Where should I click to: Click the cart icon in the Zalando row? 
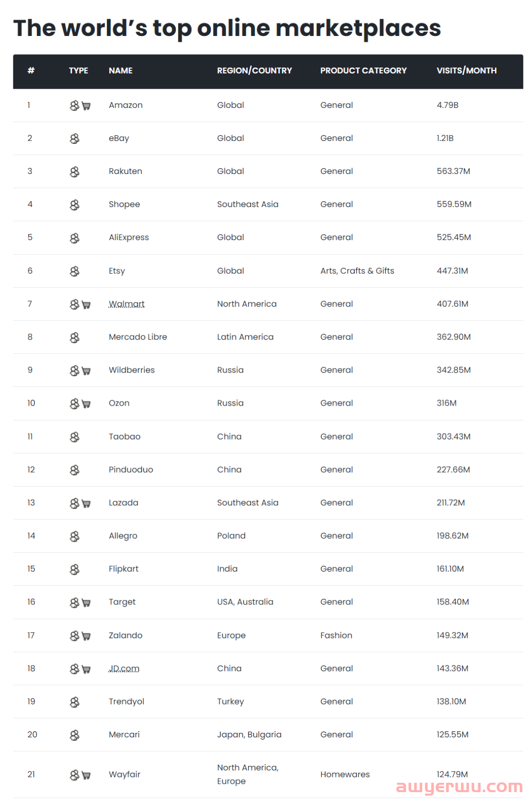pyautogui.click(x=86, y=636)
